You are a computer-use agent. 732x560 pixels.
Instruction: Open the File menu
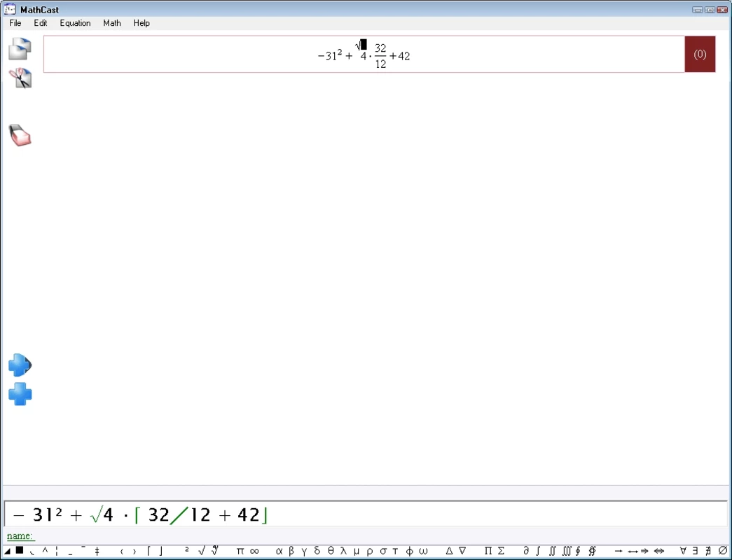[x=15, y=23]
